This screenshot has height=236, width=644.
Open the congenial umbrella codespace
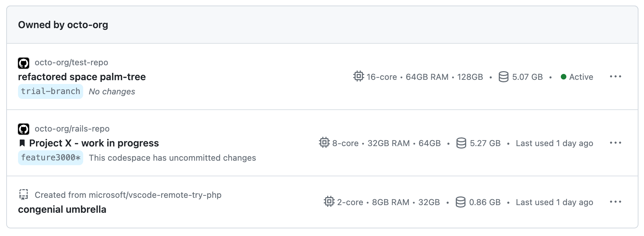pyautogui.click(x=62, y=209)
